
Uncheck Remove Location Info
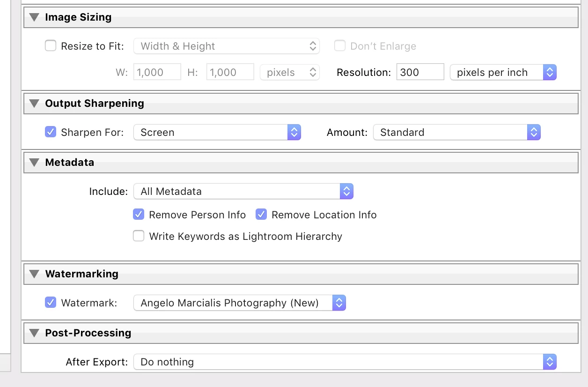pyautogui.click(x=261, y=215)
